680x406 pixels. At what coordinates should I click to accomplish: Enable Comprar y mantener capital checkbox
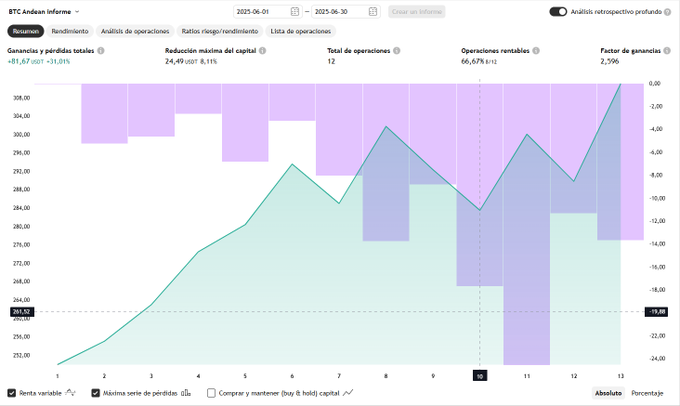tap(211, 393)
